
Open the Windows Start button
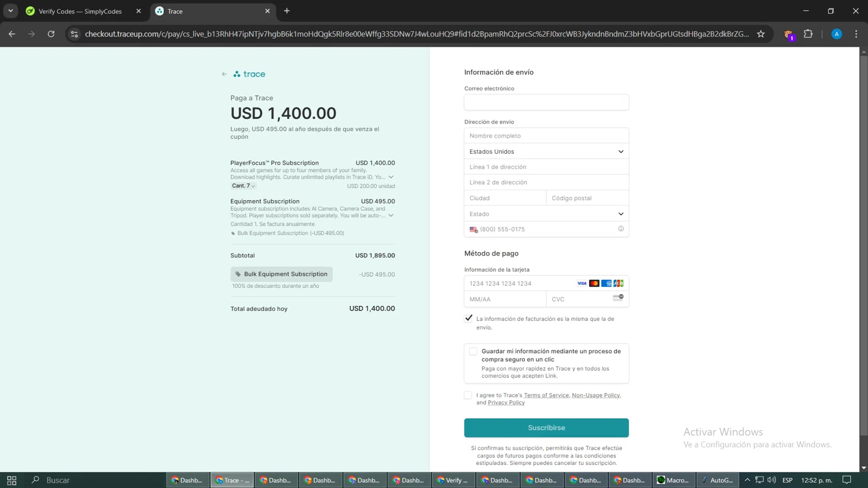click(12, 480)
